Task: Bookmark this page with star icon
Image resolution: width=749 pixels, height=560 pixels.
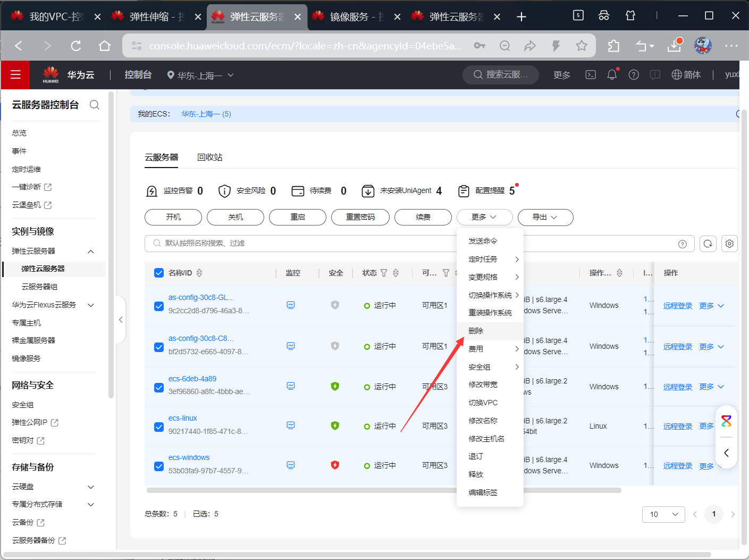Action: pyautogui.click(x=582, y=46)
